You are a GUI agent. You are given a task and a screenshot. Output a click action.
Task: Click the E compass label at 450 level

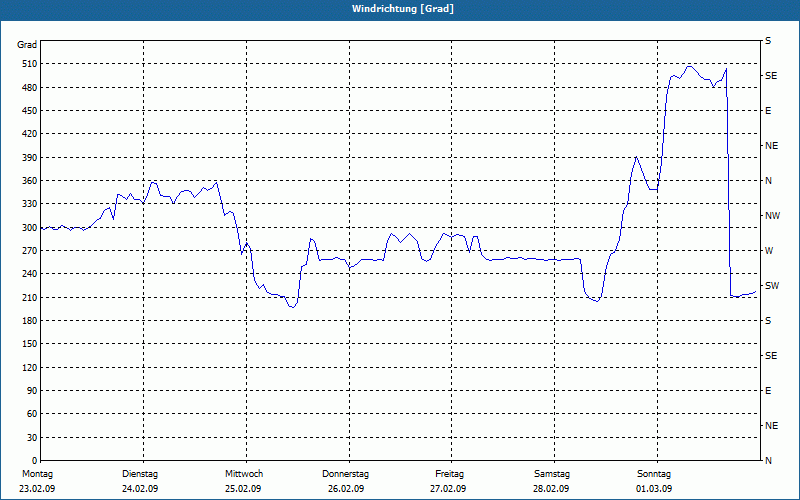768,111
